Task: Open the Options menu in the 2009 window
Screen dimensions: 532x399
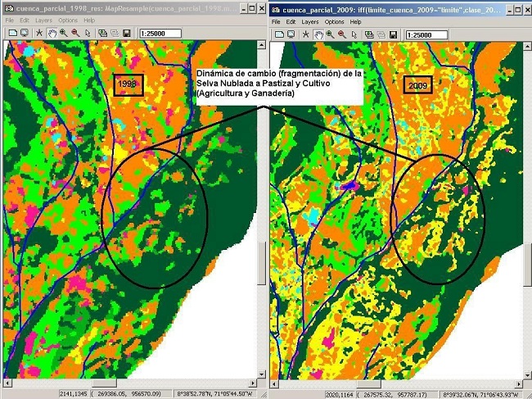Action: pyautogui.click(x=334, y=21)
